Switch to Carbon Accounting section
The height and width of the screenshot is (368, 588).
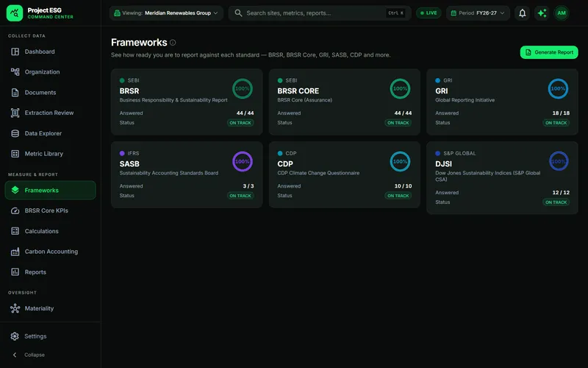[x=50, y=252]
